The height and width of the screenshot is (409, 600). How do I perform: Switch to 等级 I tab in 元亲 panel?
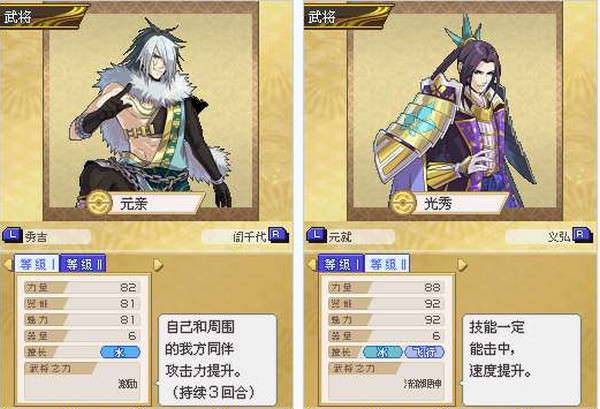click(x=37, y=264)
